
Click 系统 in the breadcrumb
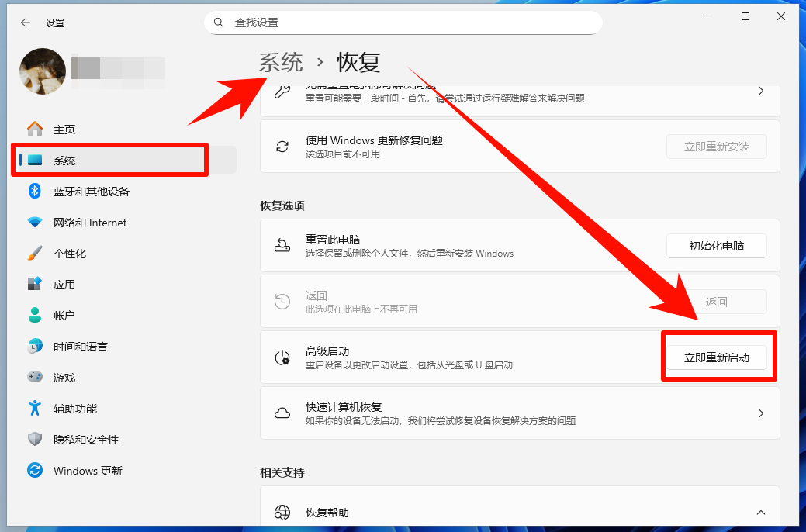281,63
